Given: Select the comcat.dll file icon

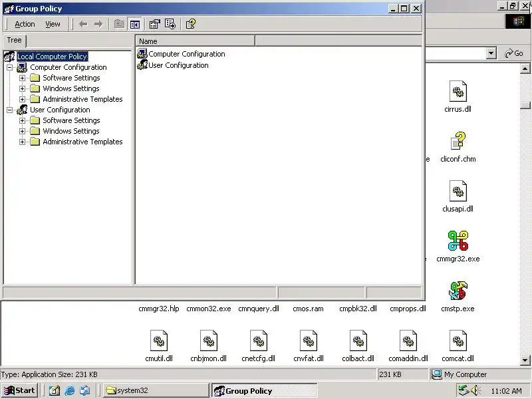Looking at the screenshot, I should [x=458, y=340].
